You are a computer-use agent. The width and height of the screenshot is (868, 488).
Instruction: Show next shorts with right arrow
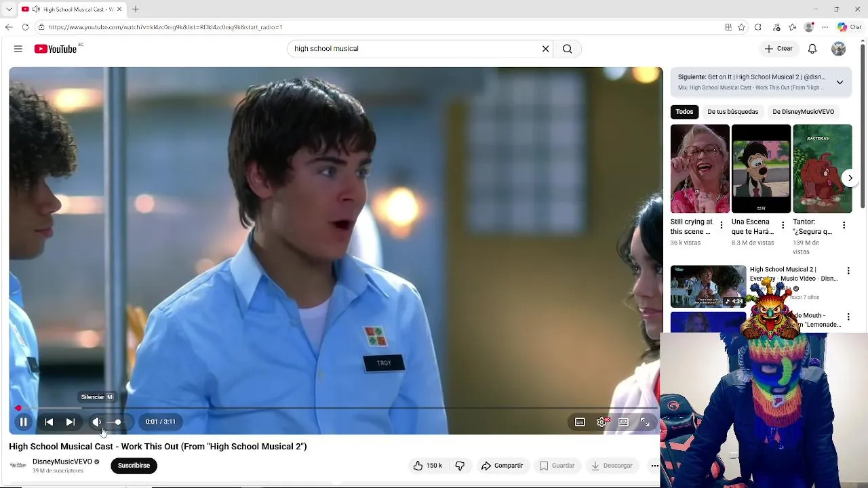(x=850, y=178)
